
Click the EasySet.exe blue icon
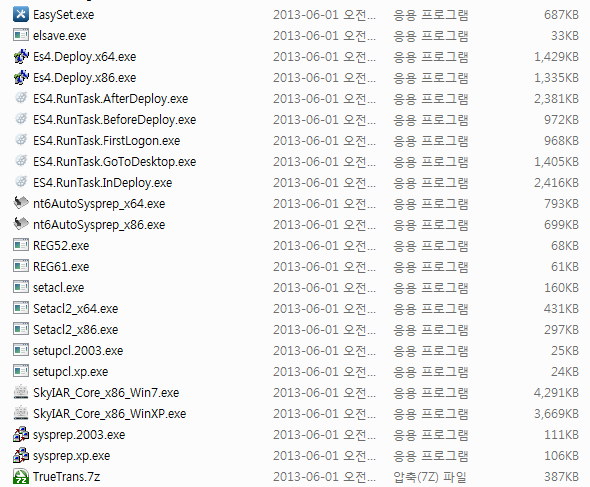pyautogui.click(x=21, y=15)
